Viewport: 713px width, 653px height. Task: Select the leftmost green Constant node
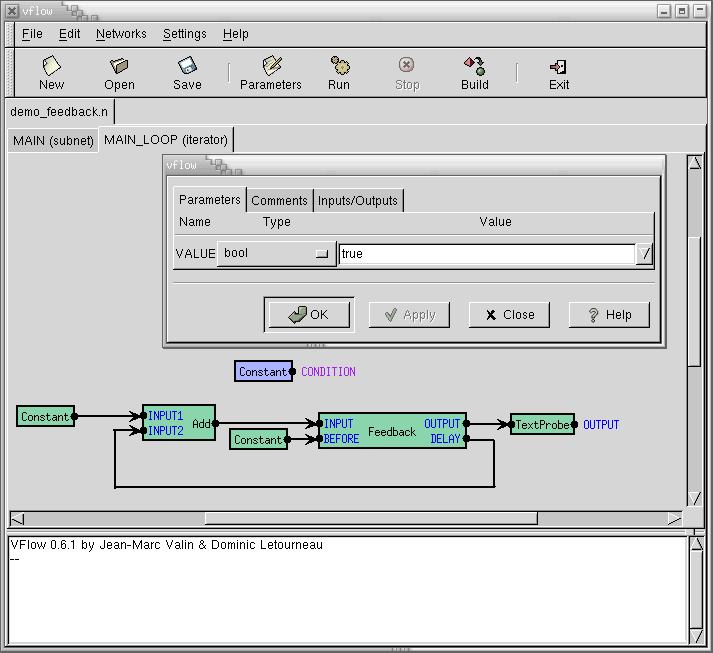click(45, 417)
